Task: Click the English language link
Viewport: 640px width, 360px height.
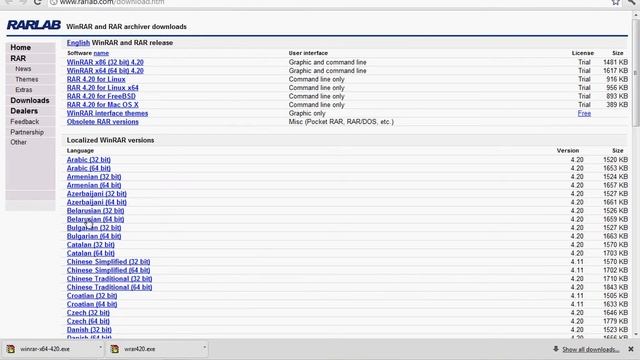Action: pyautogui.click(x=78, y=42)
